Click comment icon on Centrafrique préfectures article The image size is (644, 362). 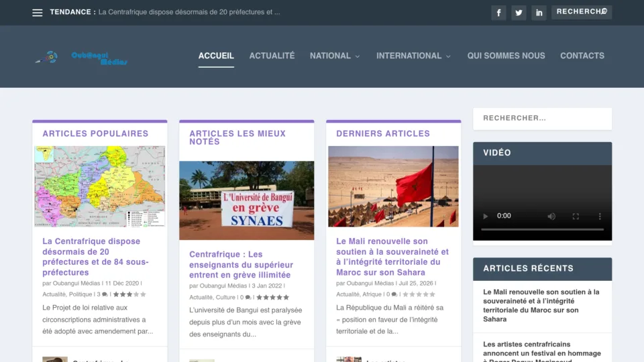pos(105,294)
